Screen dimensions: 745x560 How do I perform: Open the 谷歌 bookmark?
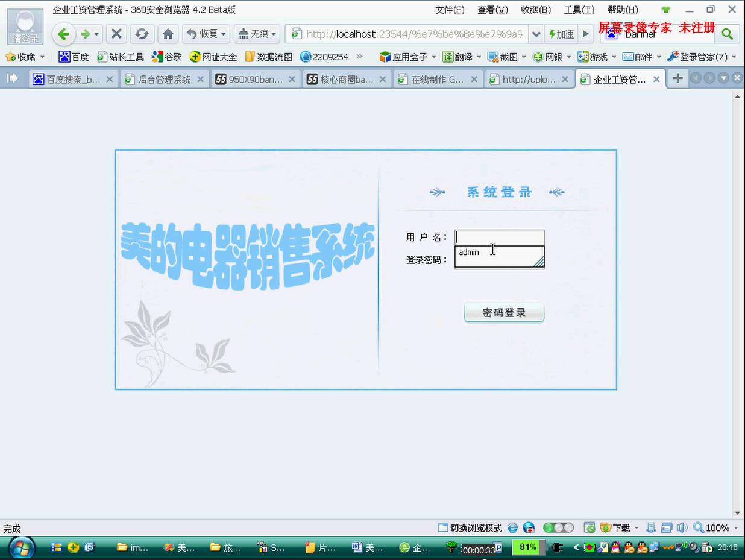(x=166, y=57)
